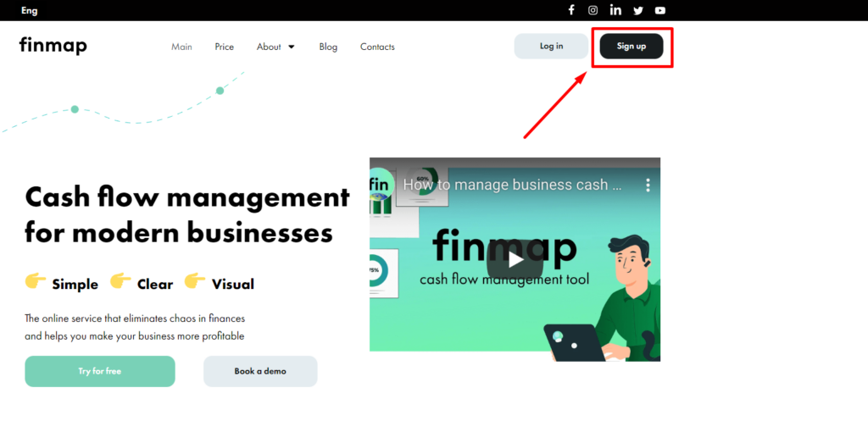
Task: Click the 'Clear' label
Action: tap(155, 285)
